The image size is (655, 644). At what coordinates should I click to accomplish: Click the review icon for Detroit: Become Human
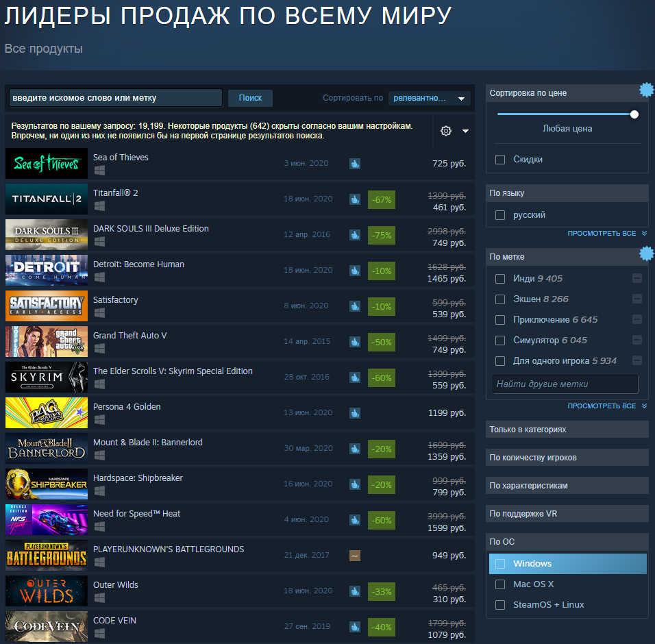[355, 270]
